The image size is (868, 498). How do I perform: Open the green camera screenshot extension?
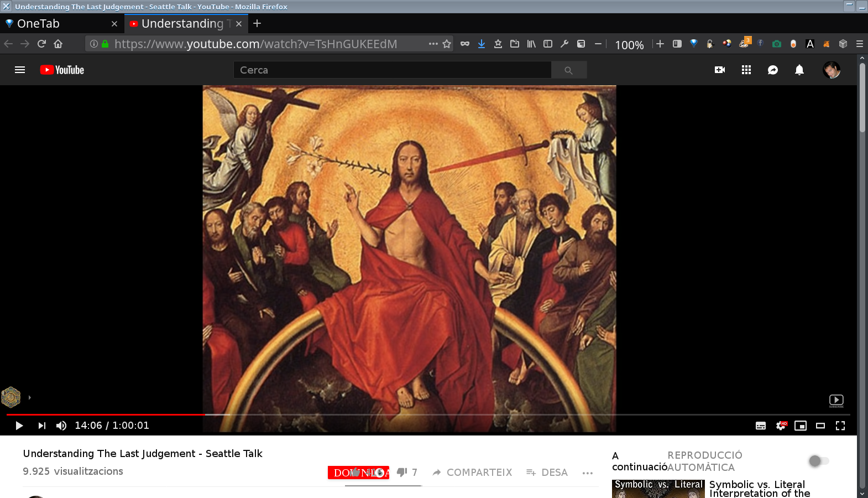click(x=777, y=44)
